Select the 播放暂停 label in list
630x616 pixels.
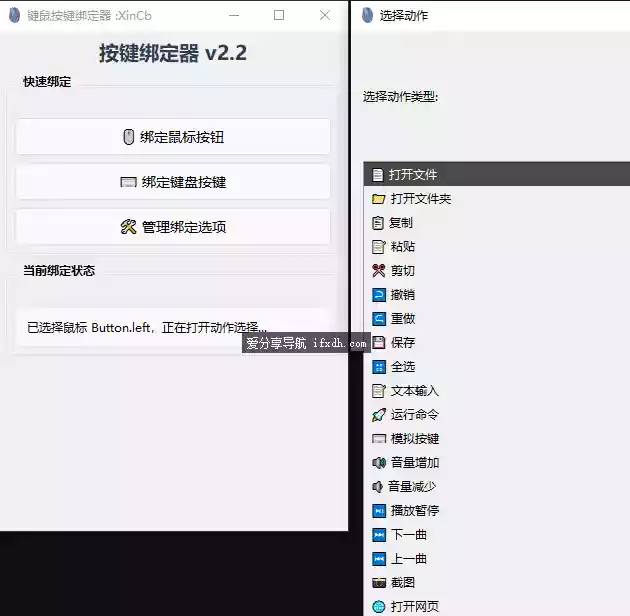(415, 511)
